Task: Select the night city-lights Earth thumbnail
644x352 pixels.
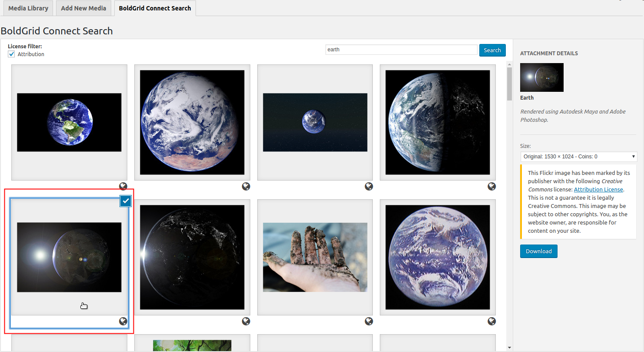Action: [x=192, y=257]
